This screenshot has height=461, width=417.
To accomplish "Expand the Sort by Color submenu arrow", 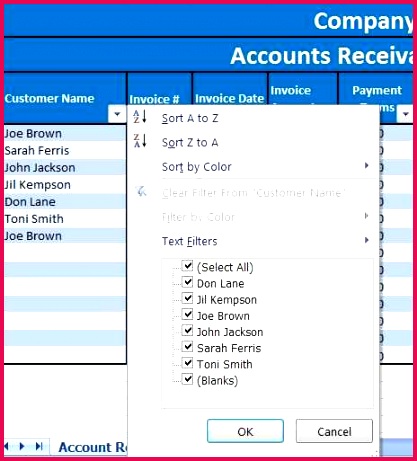I will (367, 166).
